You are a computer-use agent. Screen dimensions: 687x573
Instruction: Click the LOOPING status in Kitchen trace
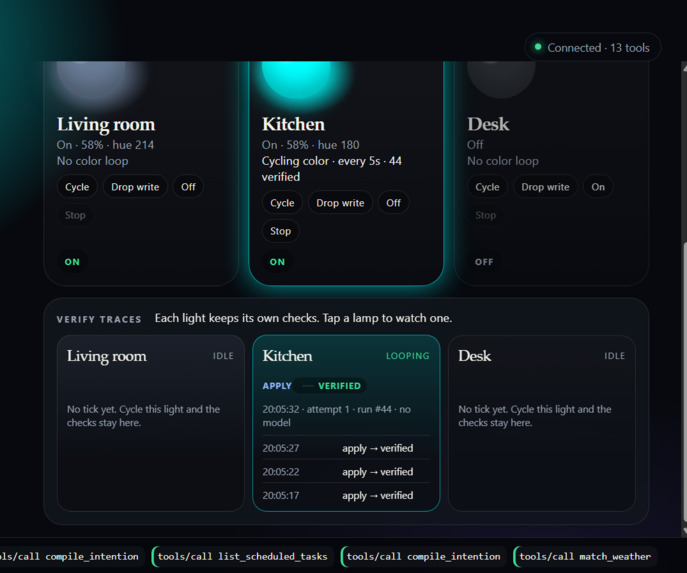point(407,356)
